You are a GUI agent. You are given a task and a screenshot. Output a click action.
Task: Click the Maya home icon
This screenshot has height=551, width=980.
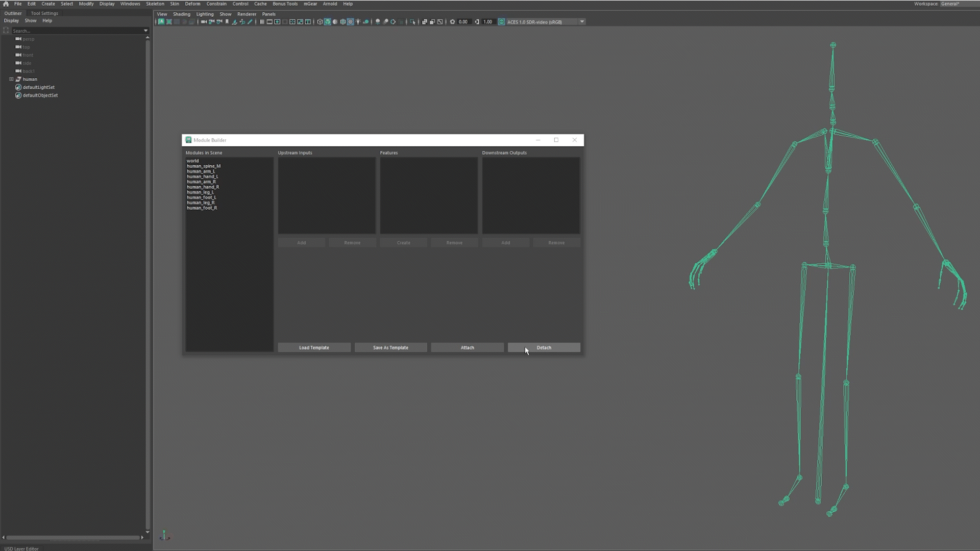pyautogui.click(x=6, y=4)
